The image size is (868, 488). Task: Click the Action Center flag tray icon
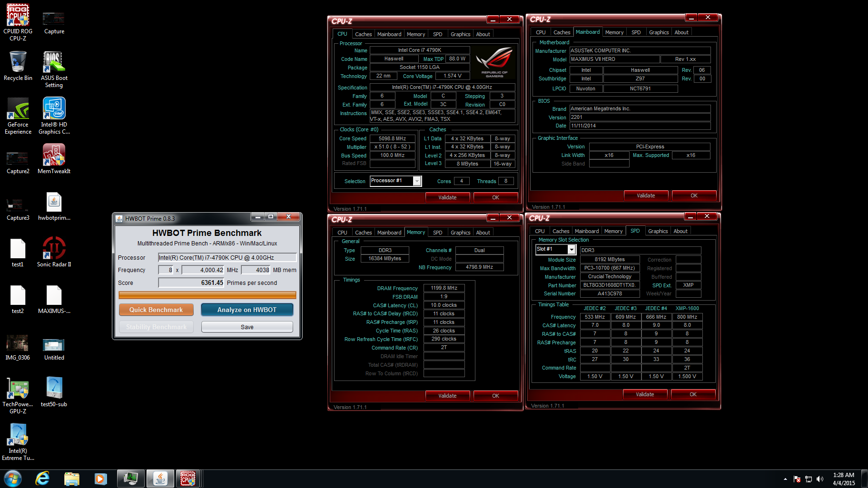[797, 479]
